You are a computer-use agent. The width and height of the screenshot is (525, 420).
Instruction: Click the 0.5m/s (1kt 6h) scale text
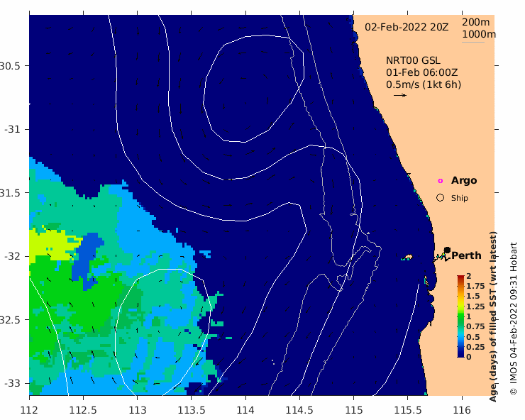click(x=424, y=84)
